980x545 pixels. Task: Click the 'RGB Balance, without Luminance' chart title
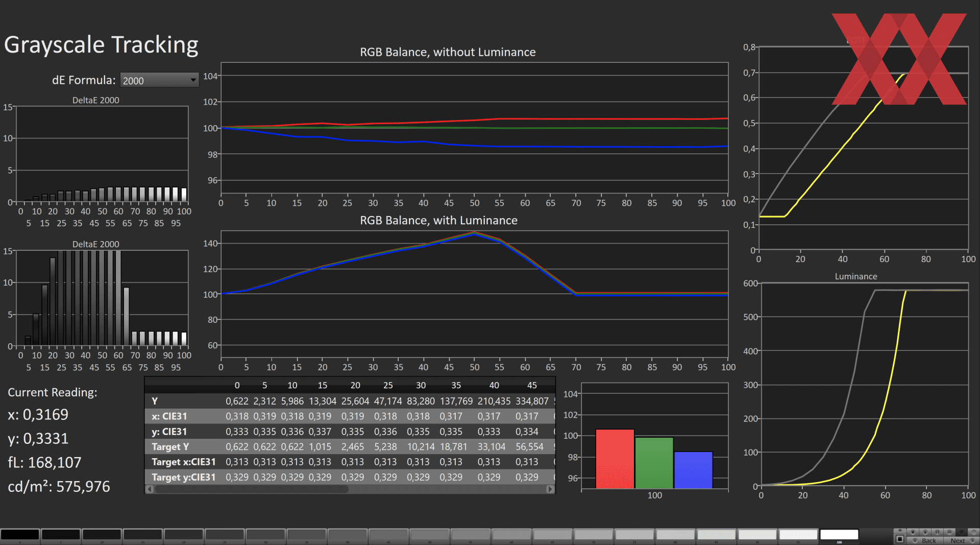tap(448, 52)
